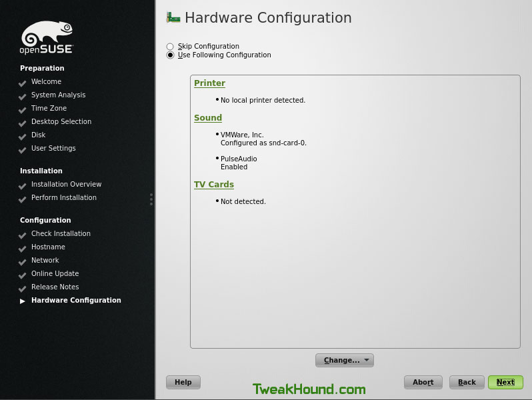Screen dimensions: 532x400
Task: Click the 'VMWare, Inc.' sound card entry
Action: pos(242,135)
